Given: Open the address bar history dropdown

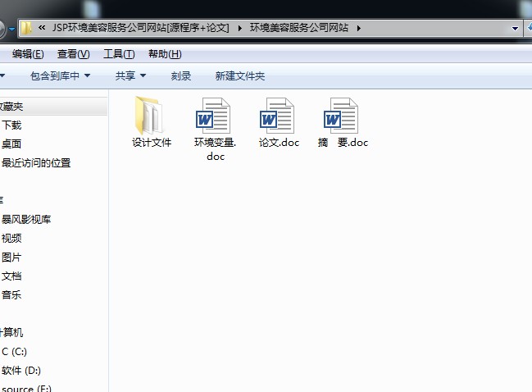Looking at the screenshot, I should (x=515, y=29).
